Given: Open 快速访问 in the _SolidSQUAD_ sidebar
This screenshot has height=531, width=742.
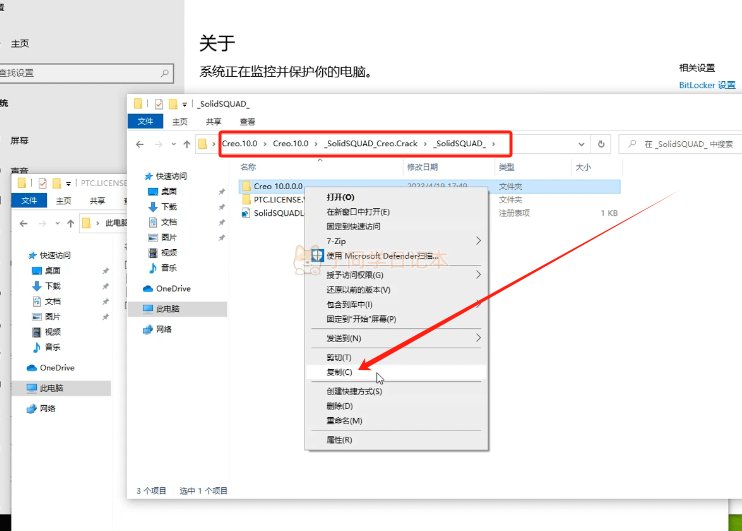Looking at the screenshot, I should tap(166, 176).
